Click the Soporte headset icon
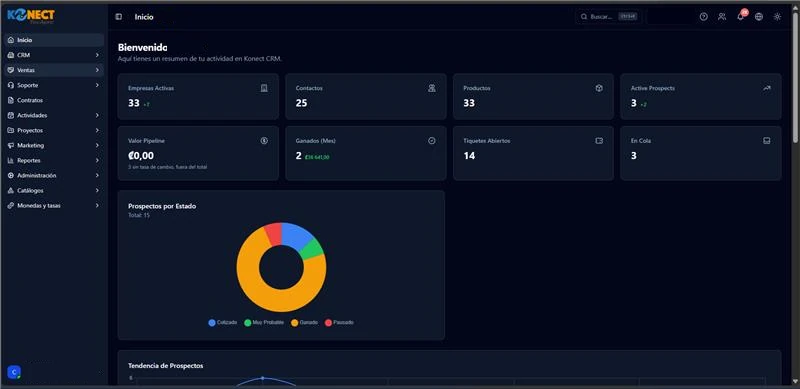Screen dimensions: 800x389 [x=11, y=85]
